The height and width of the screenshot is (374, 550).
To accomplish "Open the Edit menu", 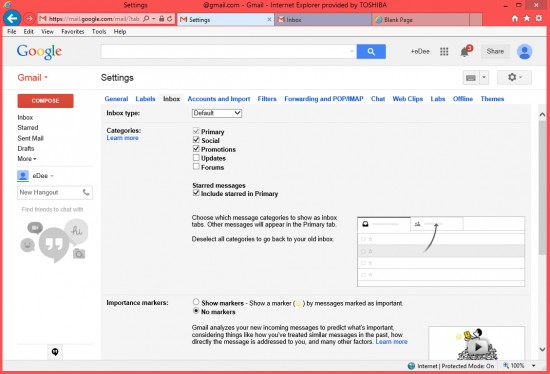I will [28, 32].
